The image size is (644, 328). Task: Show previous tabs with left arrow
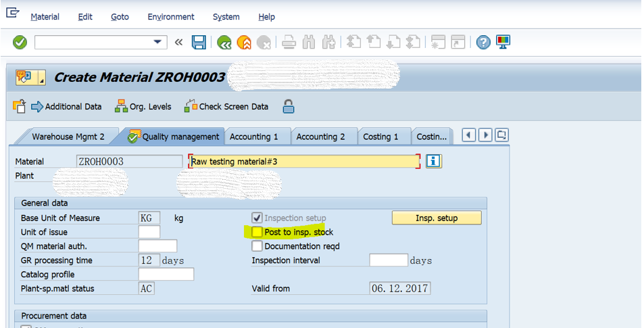pyautogui.click(x=468, y=135)
